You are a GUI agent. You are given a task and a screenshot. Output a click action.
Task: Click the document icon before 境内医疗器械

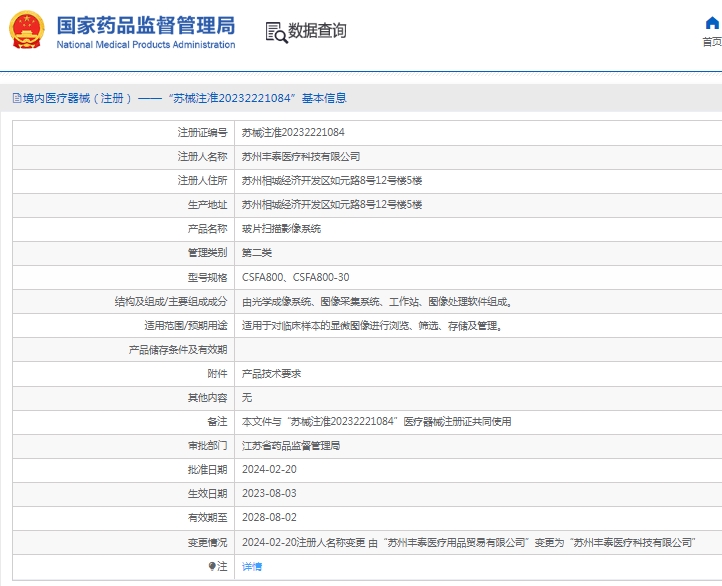(x=17, y=98)
